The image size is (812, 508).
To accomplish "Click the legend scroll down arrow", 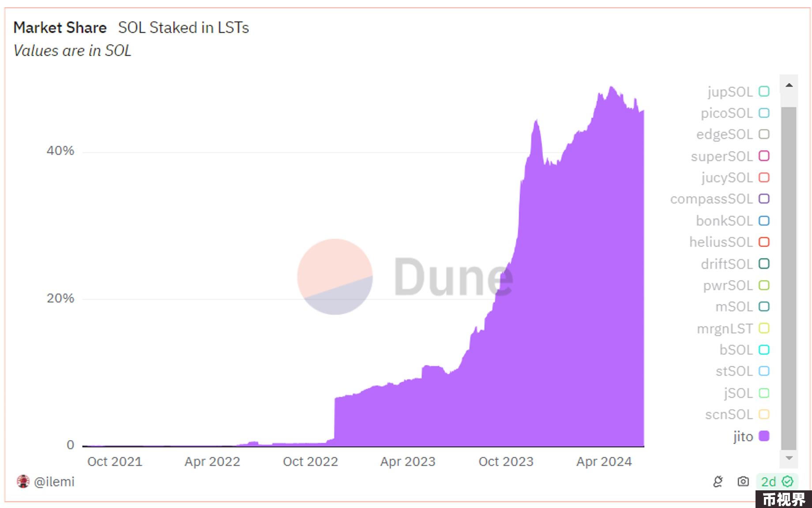I will pyautogui.click(x=789, y=458).
